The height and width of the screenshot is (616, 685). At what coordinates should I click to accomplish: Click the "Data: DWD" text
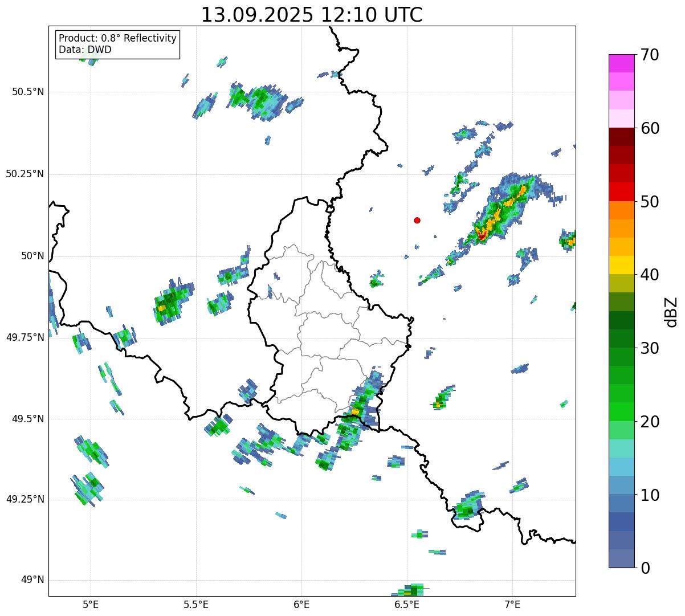point(85,50)
